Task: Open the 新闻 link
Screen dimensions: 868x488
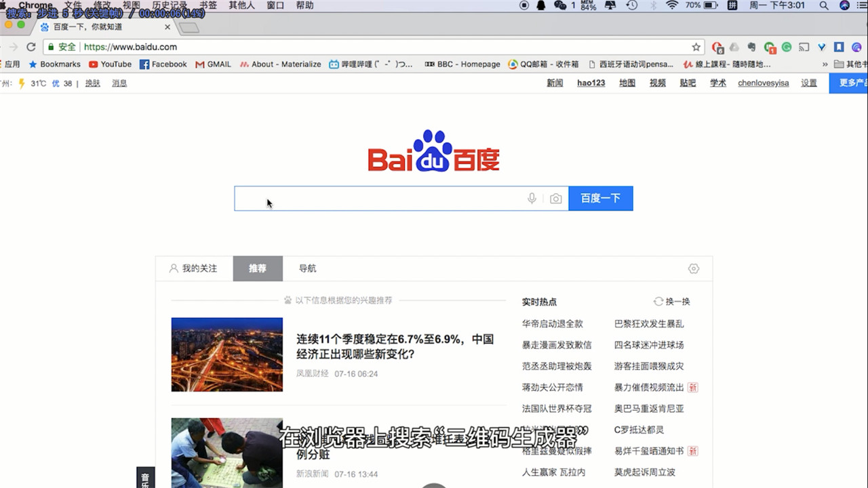Action: coord(555,83)
